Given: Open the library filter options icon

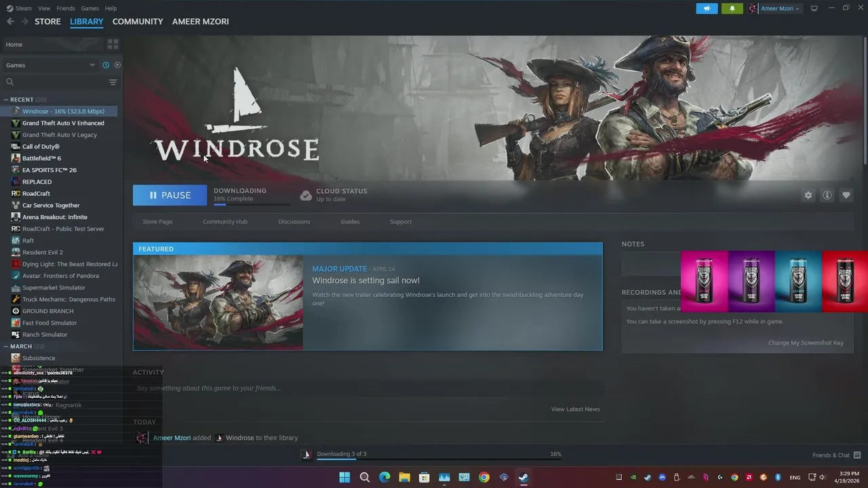Looking at the screenshot, I should click(x=113, y=82).
